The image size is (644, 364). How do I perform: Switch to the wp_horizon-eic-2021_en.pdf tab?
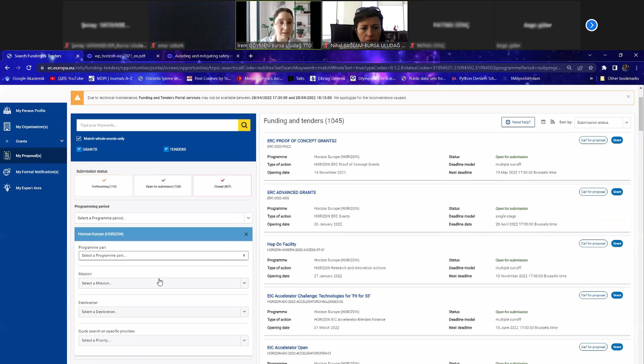pyautogui.click(x=120, y=56)
